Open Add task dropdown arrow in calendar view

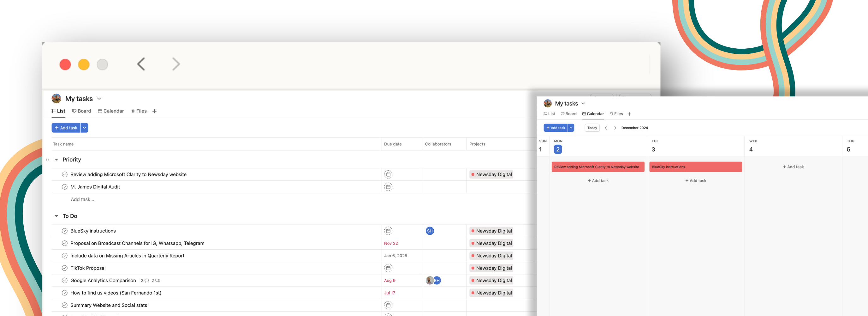click(x=571, y=128)
